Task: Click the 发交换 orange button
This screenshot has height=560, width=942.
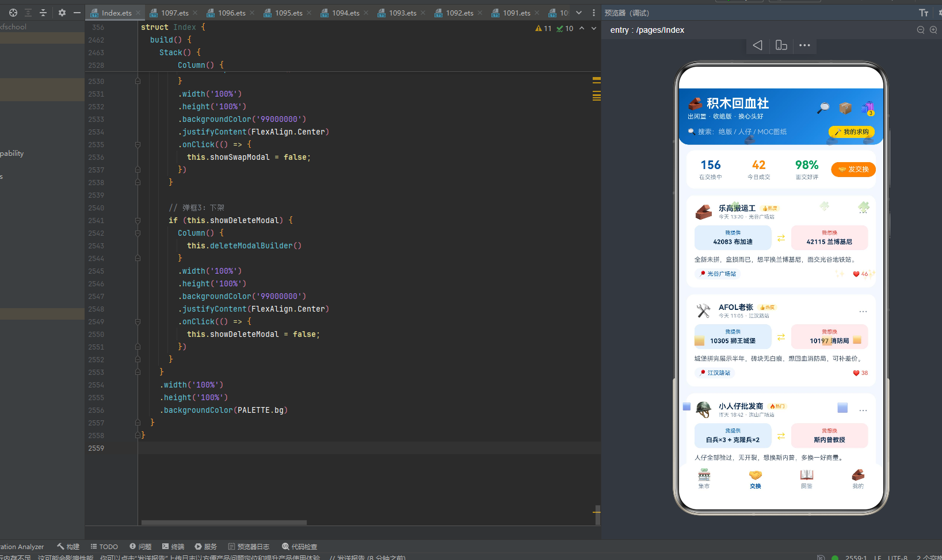Action: 853,169
